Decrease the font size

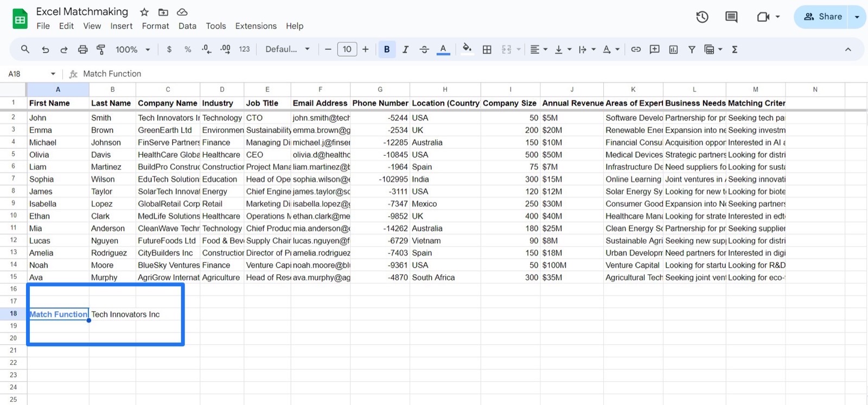tap(328, 49)
